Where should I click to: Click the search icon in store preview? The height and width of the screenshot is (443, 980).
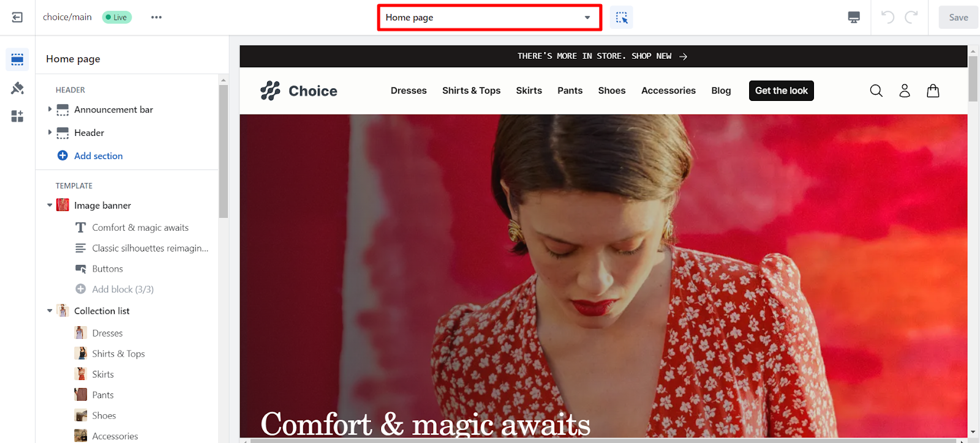876,91
